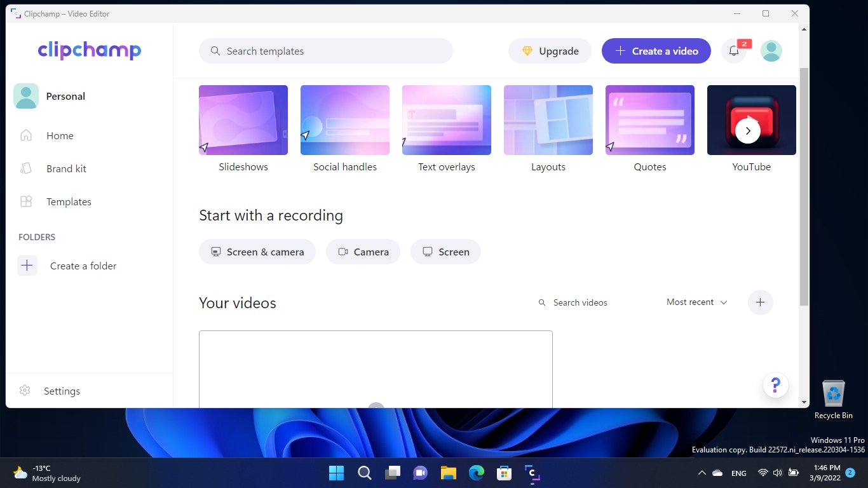The height and width of the screenshot is (488, 868).
Task: Open the notifications bell
Action: pyautogui.click(x=734, y=51)
